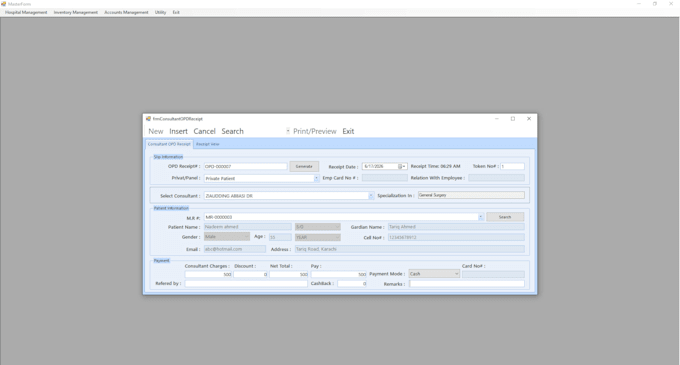Image resolution: width=680 pixels, height=365 pixels.
Task: Click the Email field
Action: [x=235, y=249]
